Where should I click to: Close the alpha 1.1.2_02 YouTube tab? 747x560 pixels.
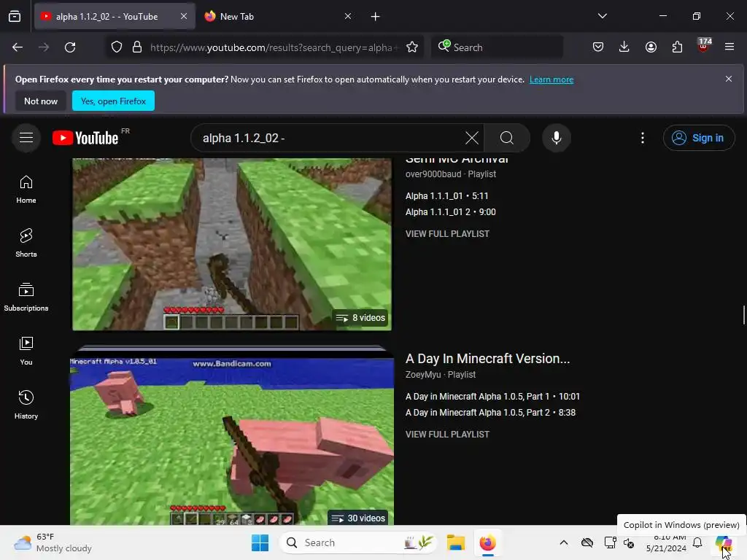click(x=184, y=17)
